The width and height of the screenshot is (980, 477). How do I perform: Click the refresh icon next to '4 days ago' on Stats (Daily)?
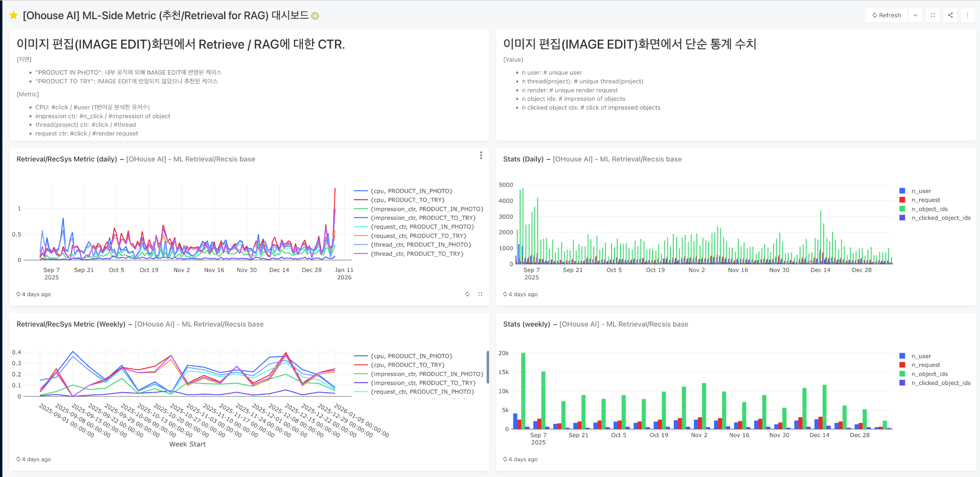click(x=505, y=294)
